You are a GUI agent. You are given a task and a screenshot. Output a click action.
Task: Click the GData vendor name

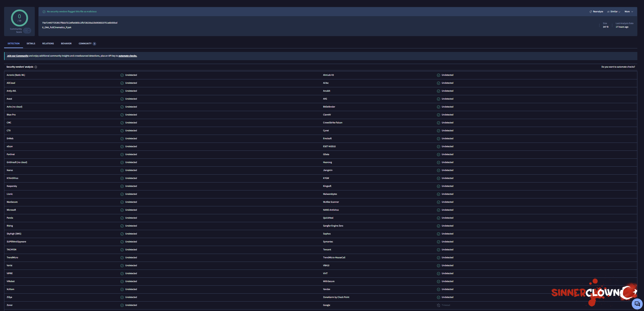click(326, 154)
